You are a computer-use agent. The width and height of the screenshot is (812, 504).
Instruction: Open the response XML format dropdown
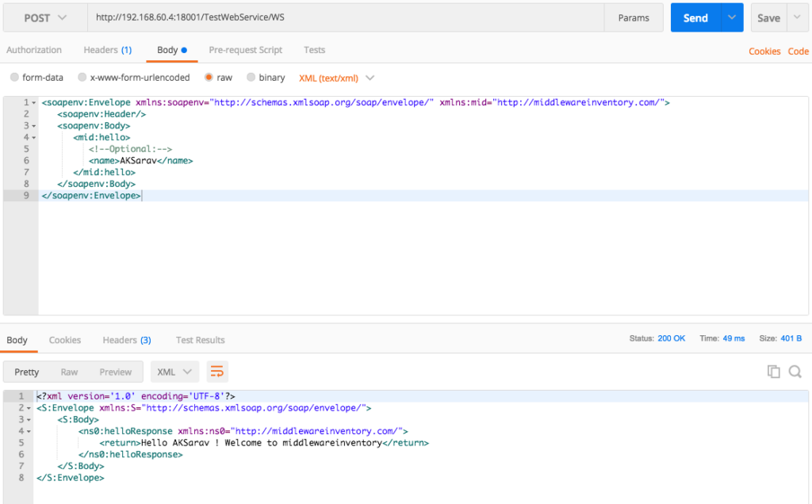[174, 372]
